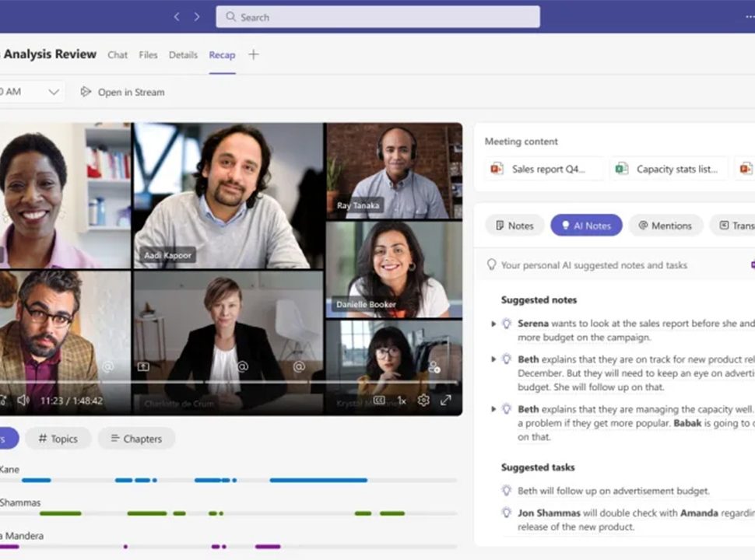Click the 11:23 / 1:48:42 time display

point(72,401)
